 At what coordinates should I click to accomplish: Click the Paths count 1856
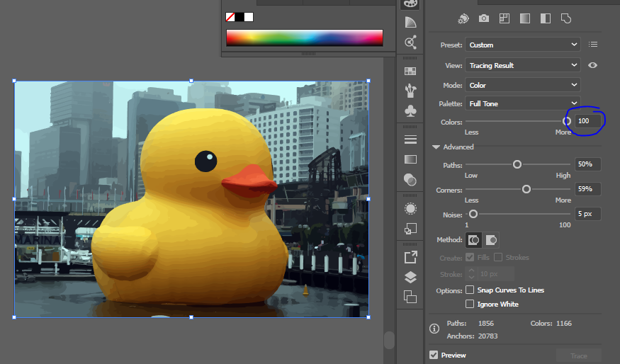486,324
